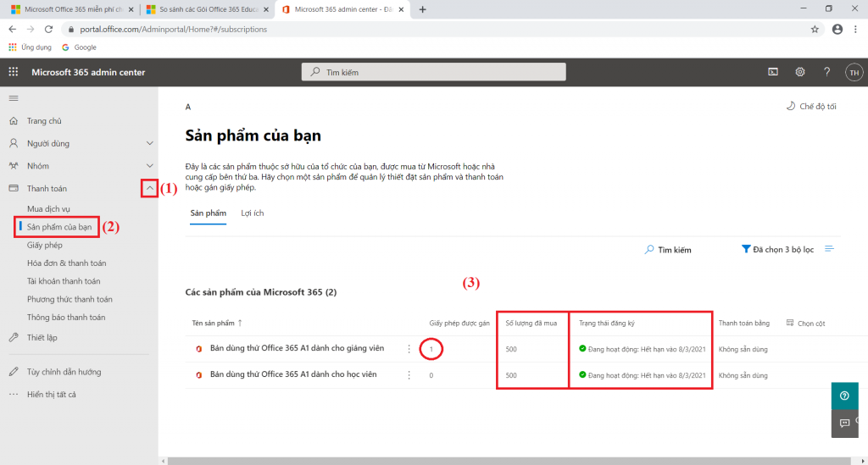The width and height of the screenshot is (868, 465).
Task: Click Trạng thái đăng ký column header
Action: point(607,323)
